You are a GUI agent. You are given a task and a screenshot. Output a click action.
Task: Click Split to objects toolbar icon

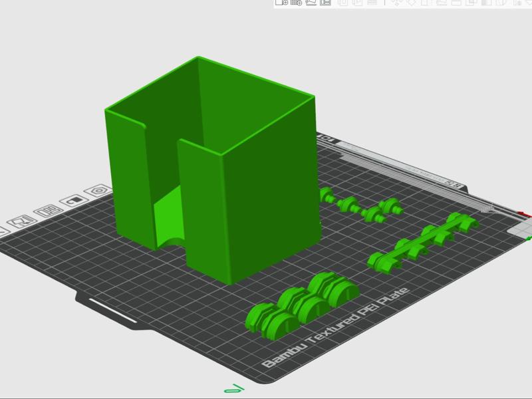coord(343,3)
